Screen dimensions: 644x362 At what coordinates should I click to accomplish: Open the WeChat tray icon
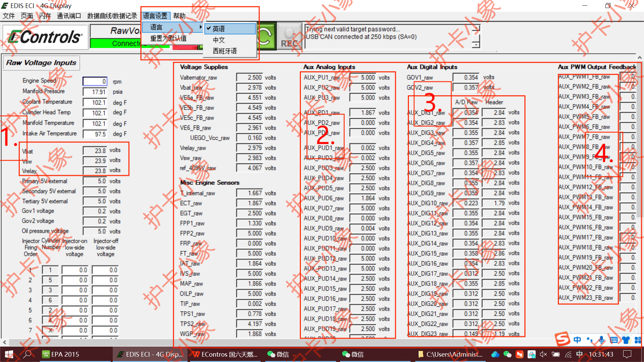click(x=507, y=354)
